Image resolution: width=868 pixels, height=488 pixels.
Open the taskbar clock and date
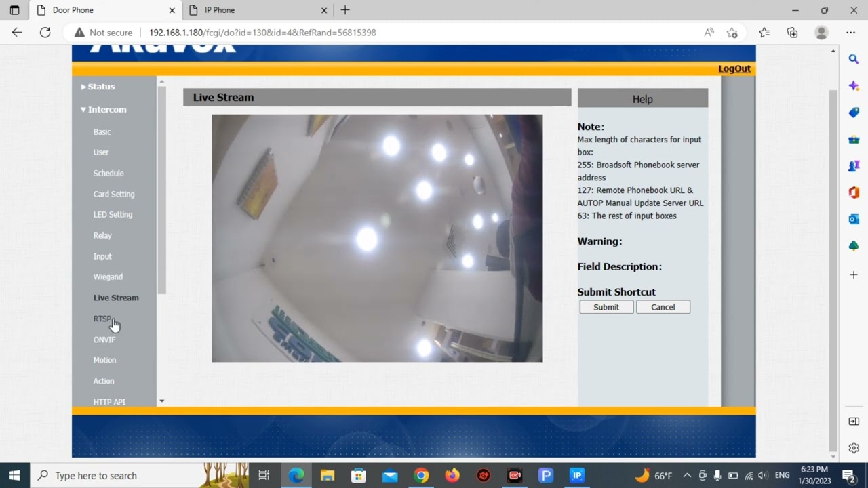(814, 475)
